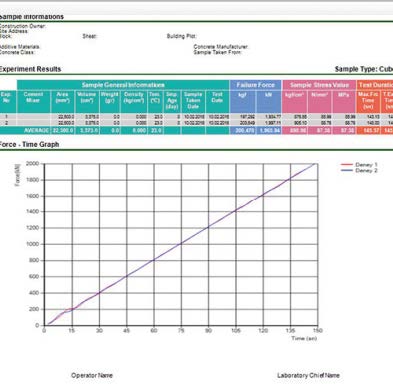Click the Deney 1 red legend line
Viewport: 393px width, 392px height.
[347, 165]
